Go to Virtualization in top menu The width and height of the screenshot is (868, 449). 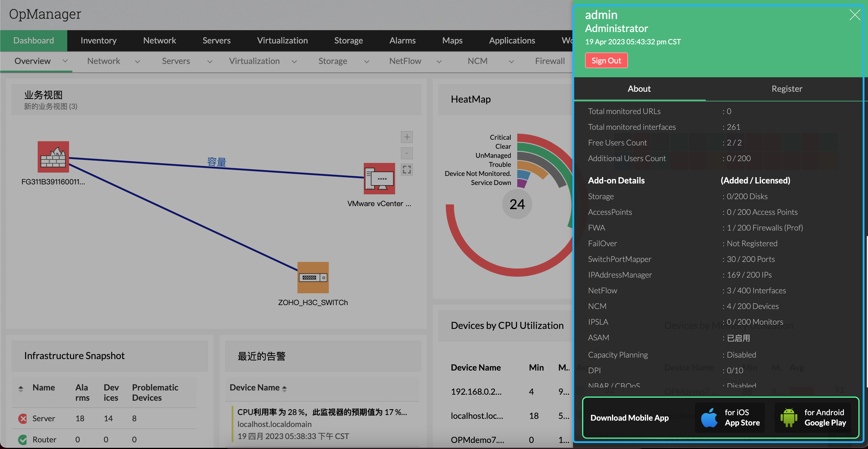282,40
